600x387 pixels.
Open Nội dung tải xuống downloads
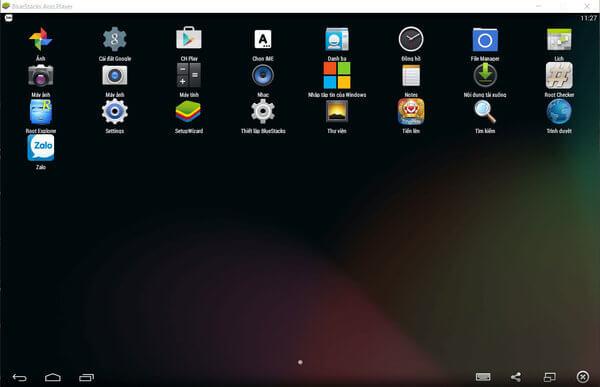point(485,75)
